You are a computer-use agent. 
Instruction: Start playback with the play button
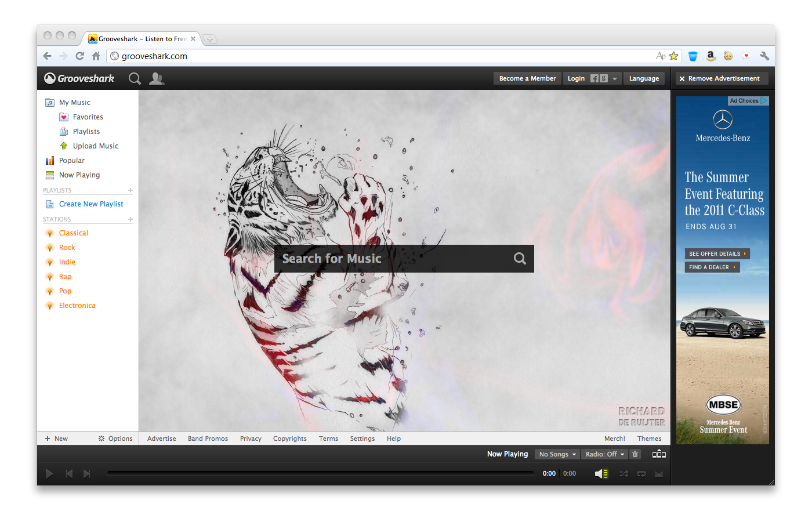(x=49, y=474)
